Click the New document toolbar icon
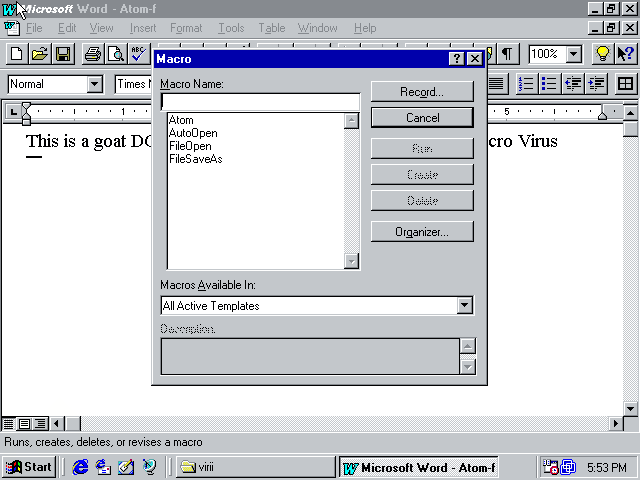The width and height of the screenshot is (640, 480). [17, 53]
